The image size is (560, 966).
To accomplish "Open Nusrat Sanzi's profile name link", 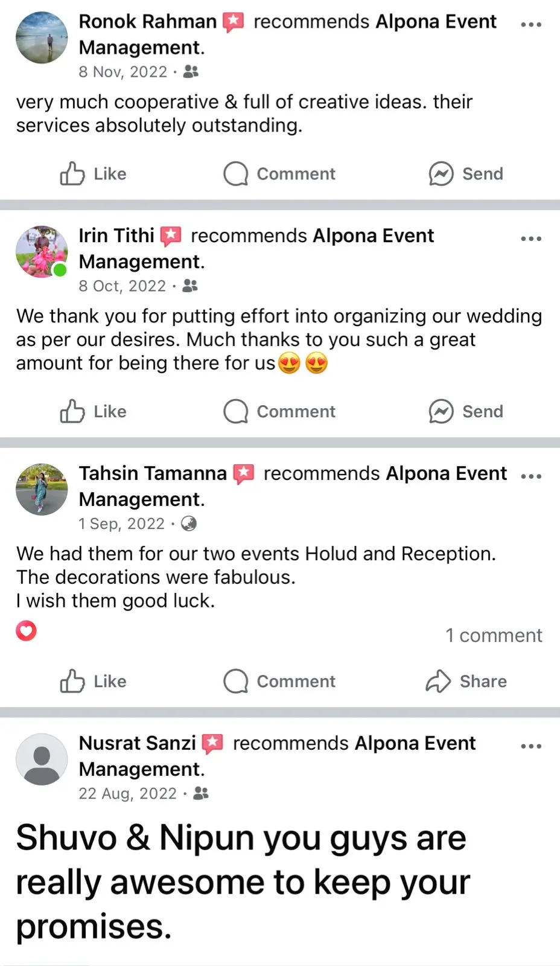I will [138, 743].
